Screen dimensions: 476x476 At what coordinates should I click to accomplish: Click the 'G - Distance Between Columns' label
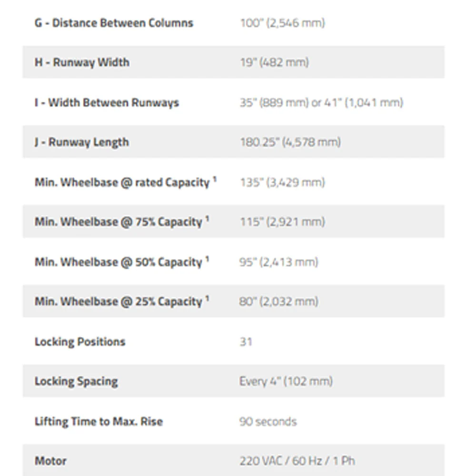[114, 23]
